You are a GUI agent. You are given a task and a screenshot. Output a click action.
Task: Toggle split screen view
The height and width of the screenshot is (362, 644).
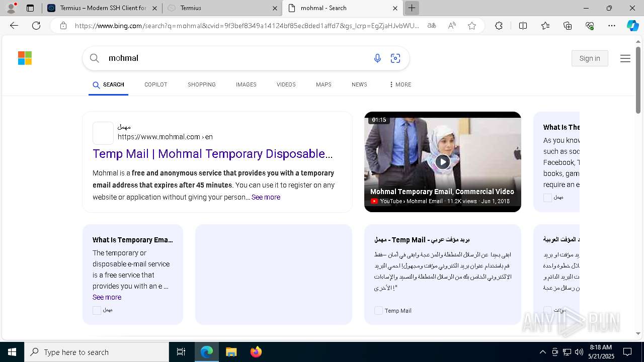pos(523,26)
